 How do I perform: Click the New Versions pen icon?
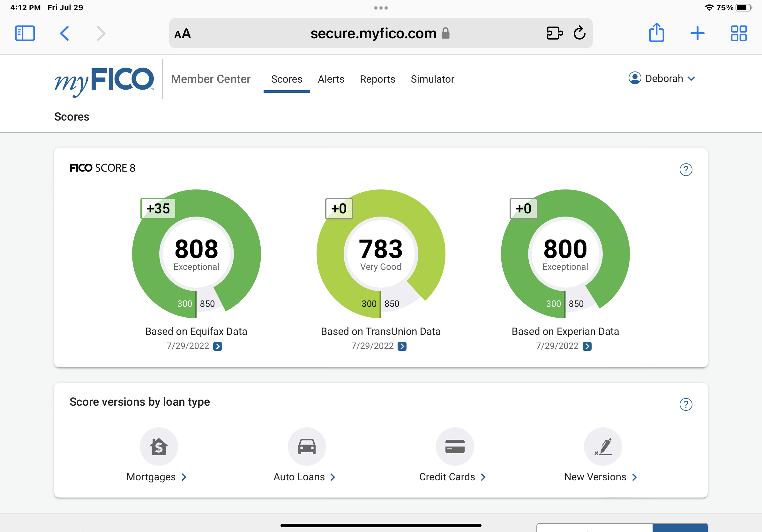pos(603,447)
